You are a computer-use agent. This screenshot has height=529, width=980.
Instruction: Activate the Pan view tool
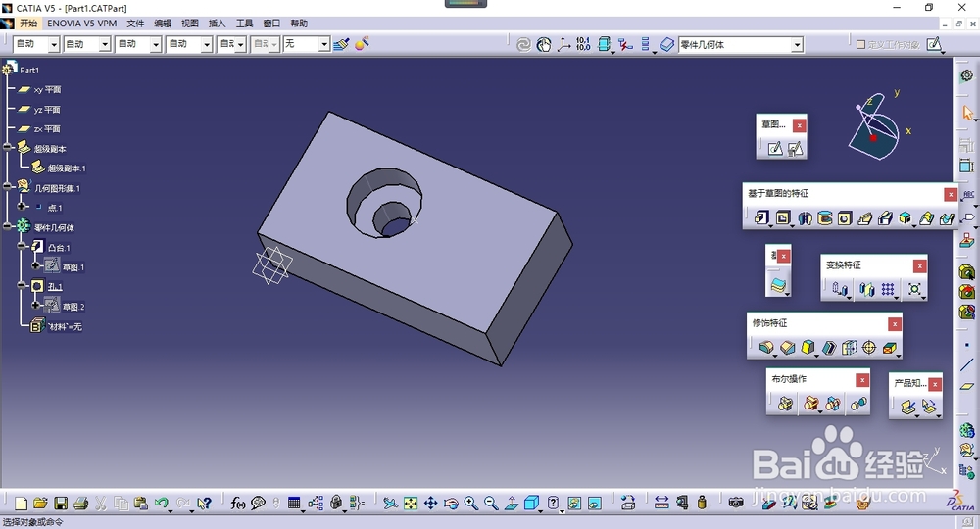(x=430, y=503)
